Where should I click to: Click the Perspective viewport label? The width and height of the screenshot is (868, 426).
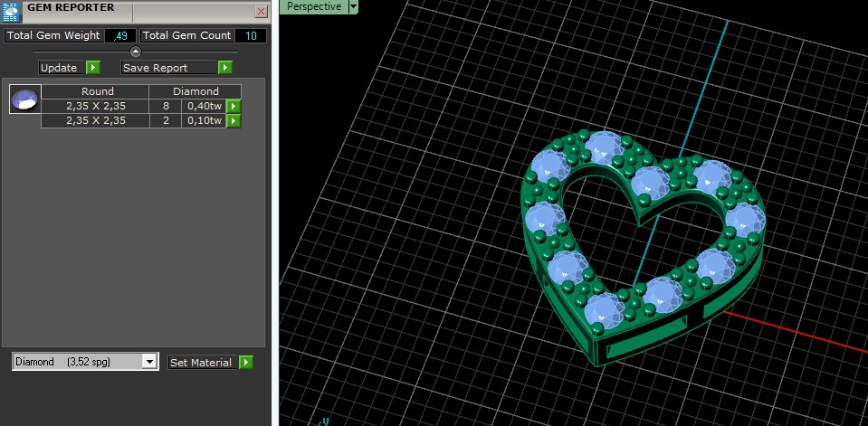(x=314, y=6)
